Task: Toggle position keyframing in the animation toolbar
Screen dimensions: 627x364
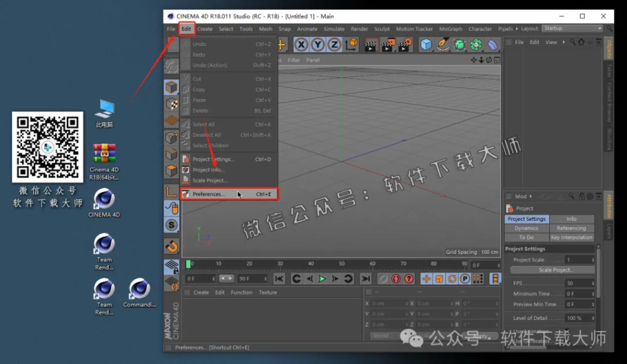Action: point(427,279)
